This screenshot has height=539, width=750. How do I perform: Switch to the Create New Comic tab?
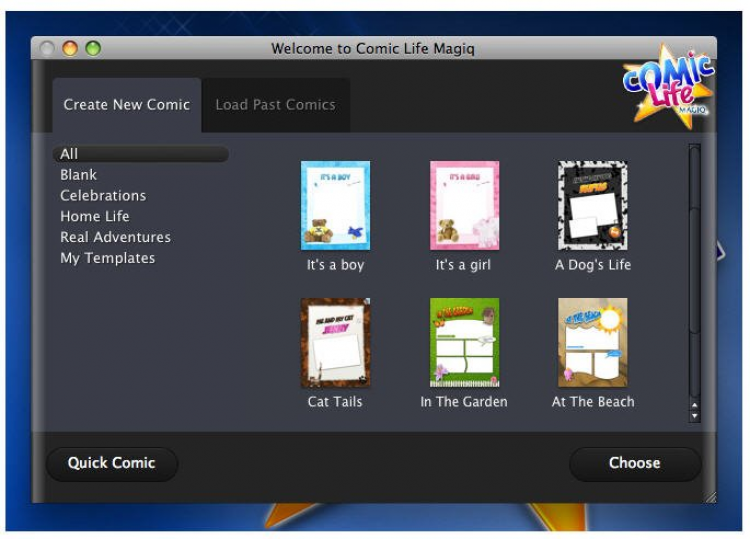pyautogui.click(x=127, y=105)
